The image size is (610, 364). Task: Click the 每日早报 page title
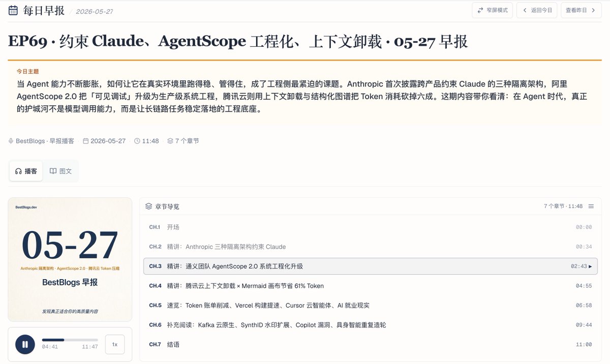pyautogui.click(x=44, y=11)
